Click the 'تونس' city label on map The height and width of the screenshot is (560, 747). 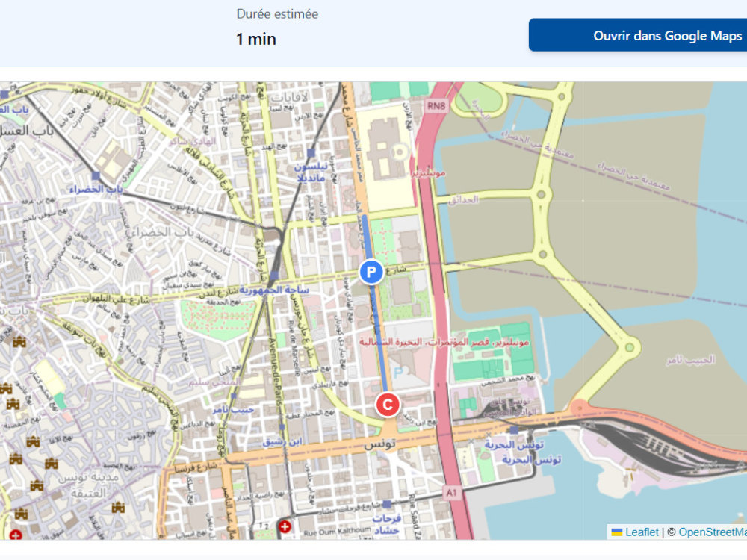pyautogui.click(x=379, y=444)
